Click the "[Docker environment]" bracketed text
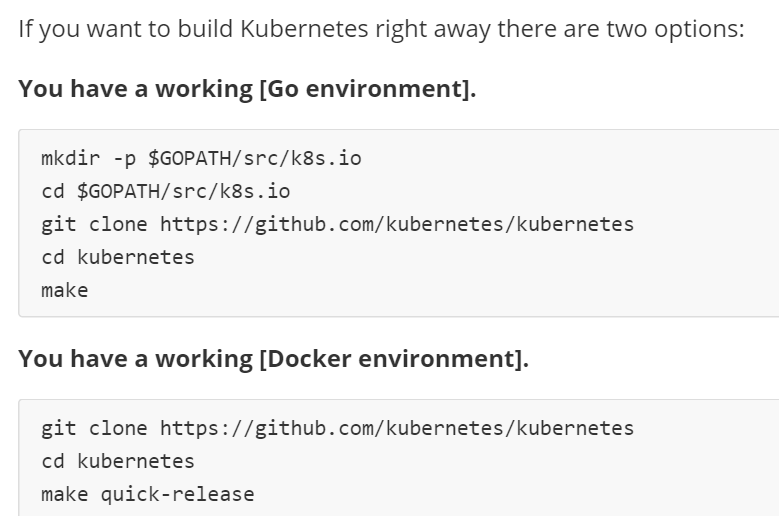 click(x=393, y=359)
